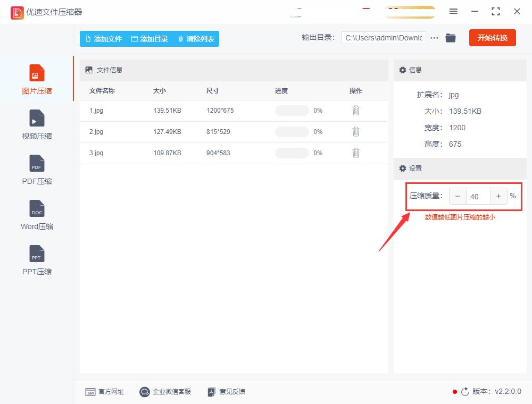532x404 pixels.
Task: Select the PDF压缩 sidebar icon
Action: pyautogui.click(x=36, y=169)
